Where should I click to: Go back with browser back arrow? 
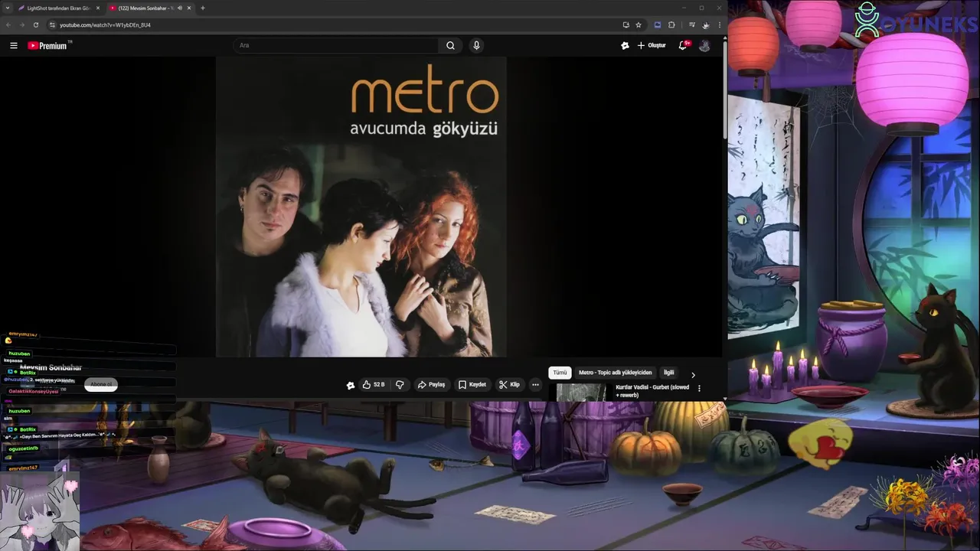[8, 24]
